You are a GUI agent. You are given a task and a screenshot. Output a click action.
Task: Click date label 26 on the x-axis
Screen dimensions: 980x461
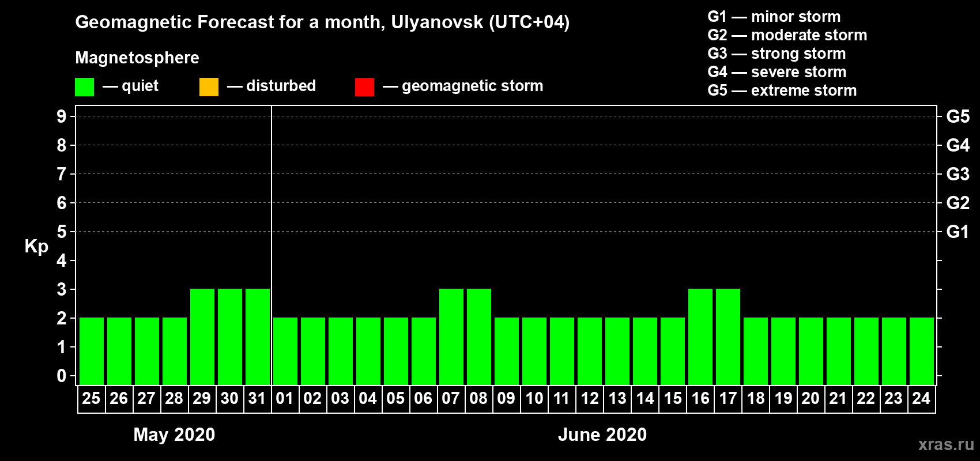point(119,398)
